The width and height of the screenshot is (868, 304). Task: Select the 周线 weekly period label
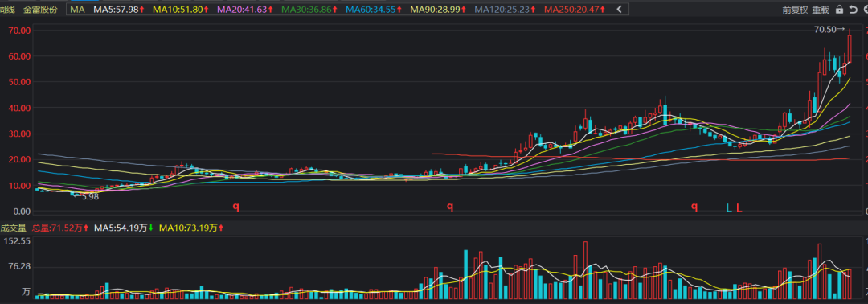[7, 10]
